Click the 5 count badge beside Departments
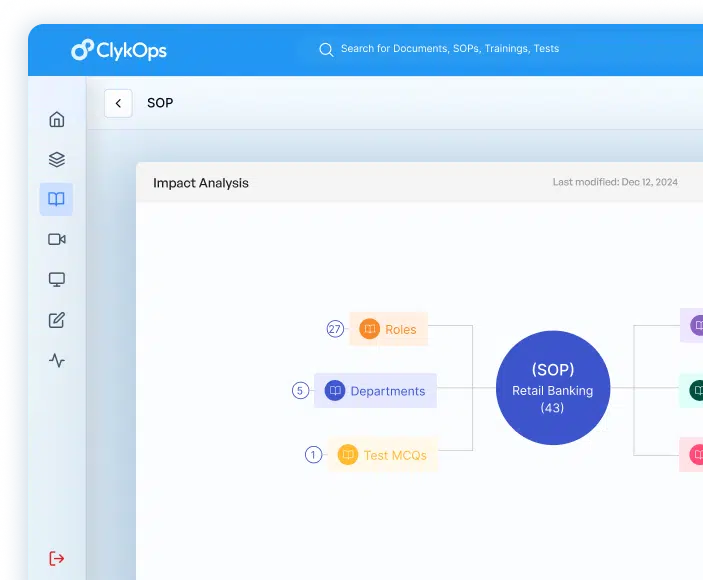703x580 pixels. [x=300, y=391]
